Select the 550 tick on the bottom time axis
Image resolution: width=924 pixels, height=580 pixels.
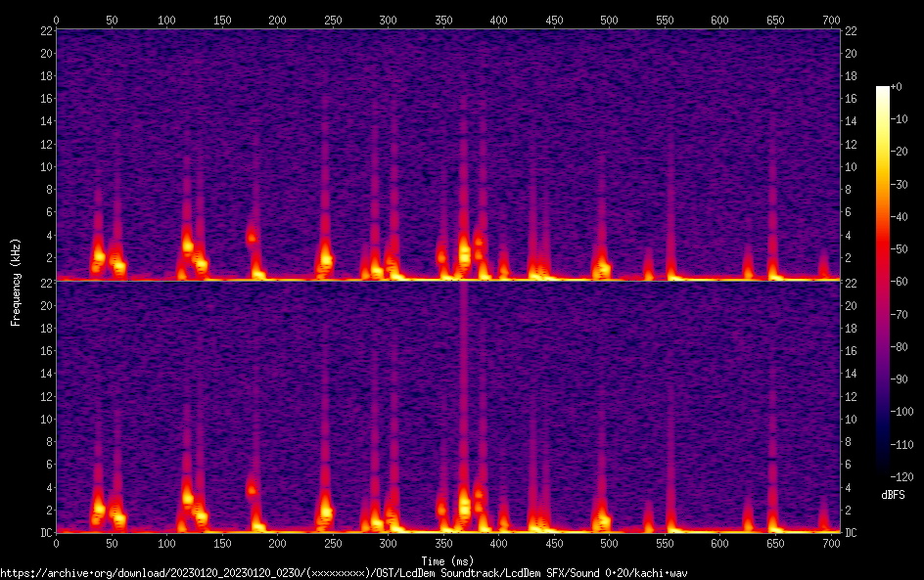pos(665,542)
